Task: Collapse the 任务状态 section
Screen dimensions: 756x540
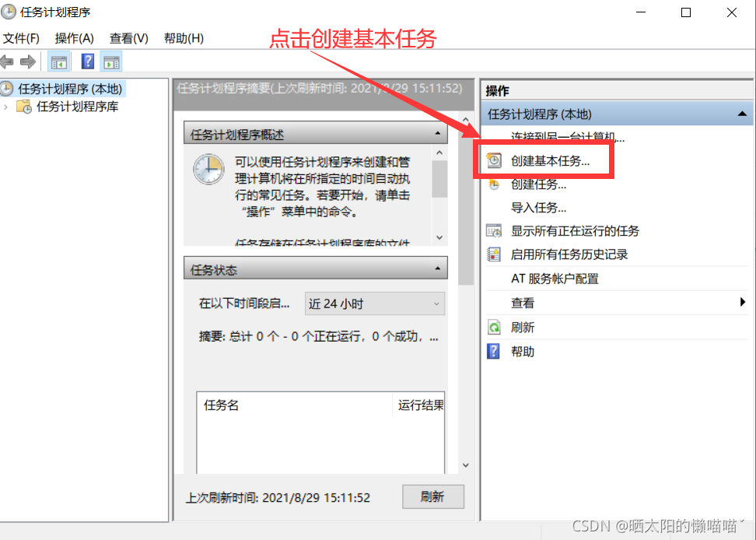Action: click(x=437, y=268)
